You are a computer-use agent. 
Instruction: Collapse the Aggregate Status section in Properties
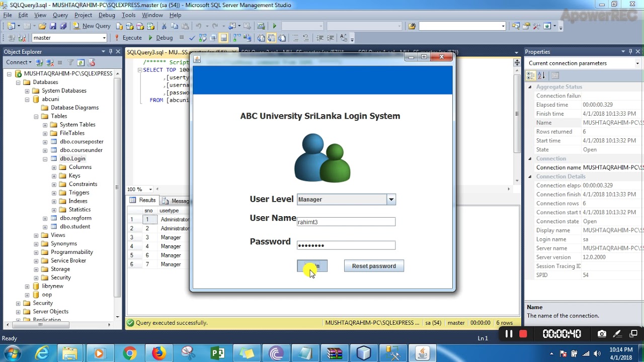(x=530, y=87)
